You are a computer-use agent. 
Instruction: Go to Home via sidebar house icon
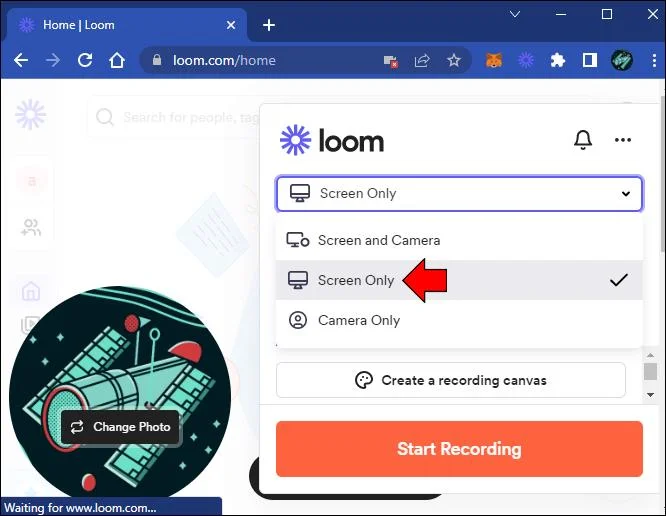click(x=31, y=291)
